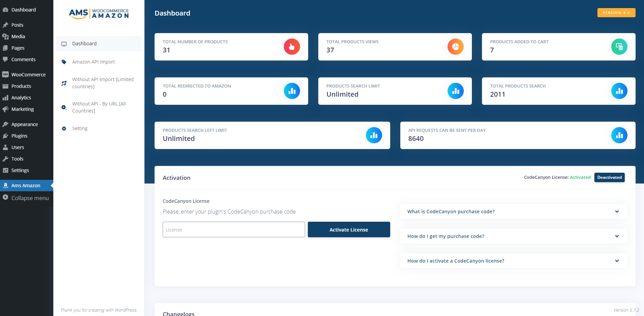The width and height of the screenshot is (644, 316).
Task: Click the Ams Amazon logo icon
Action: 5,186
